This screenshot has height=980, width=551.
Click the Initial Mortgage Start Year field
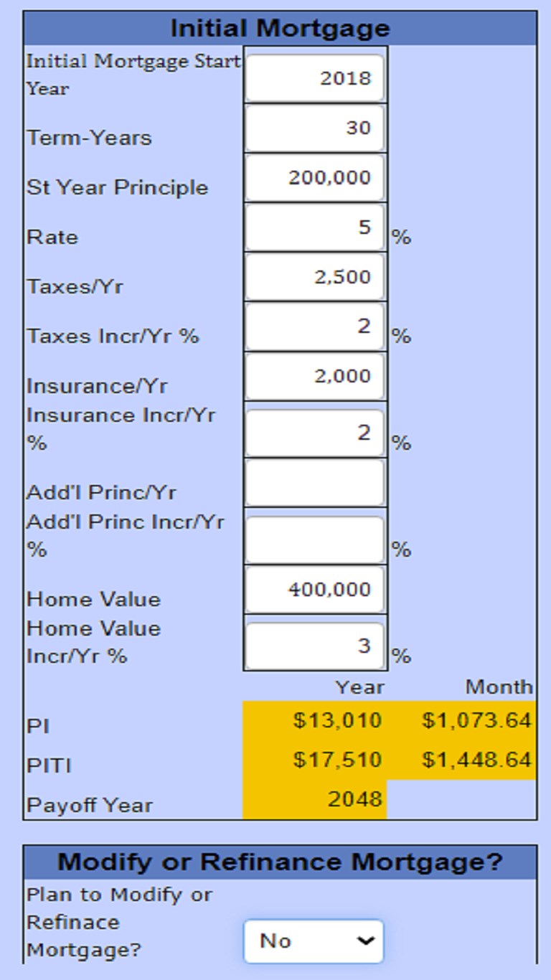click(315, 77)
